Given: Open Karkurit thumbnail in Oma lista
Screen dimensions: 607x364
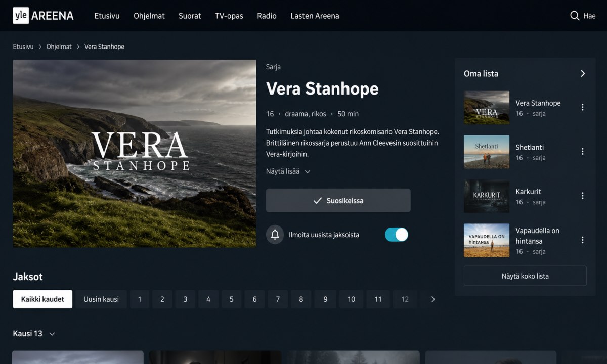Looking at the screenshot, I should pyautogui.click(x=487, y=196).
